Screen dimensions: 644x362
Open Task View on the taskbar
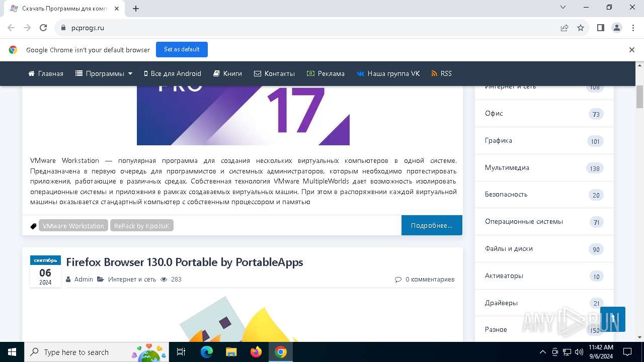point(181,352)
